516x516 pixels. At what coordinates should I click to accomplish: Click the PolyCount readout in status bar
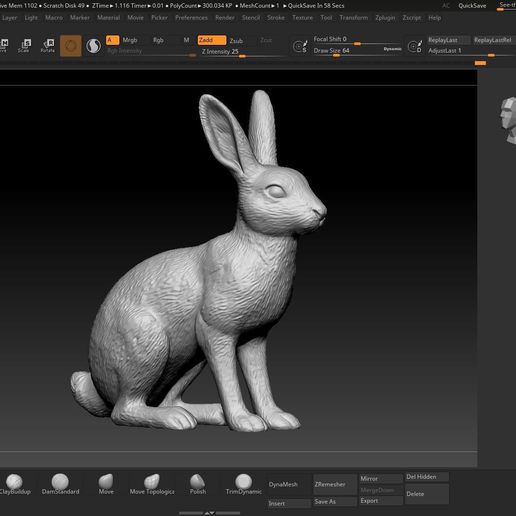point(201,6)
